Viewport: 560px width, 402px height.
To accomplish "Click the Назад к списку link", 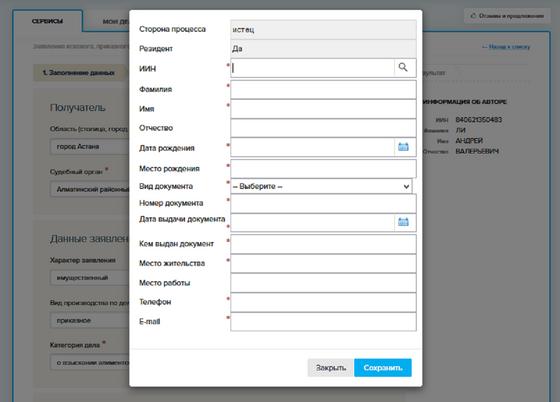I will coord(506,47).
